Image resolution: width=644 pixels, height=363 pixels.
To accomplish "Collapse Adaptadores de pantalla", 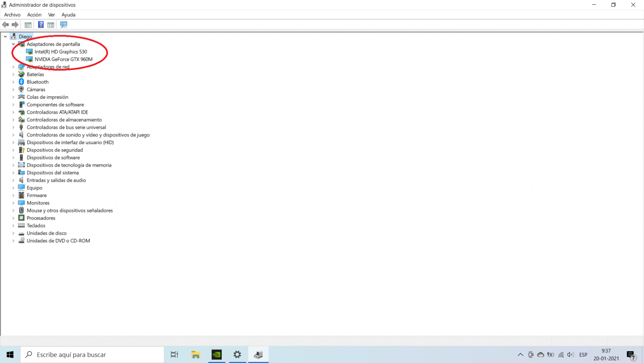I will point(13,44).
